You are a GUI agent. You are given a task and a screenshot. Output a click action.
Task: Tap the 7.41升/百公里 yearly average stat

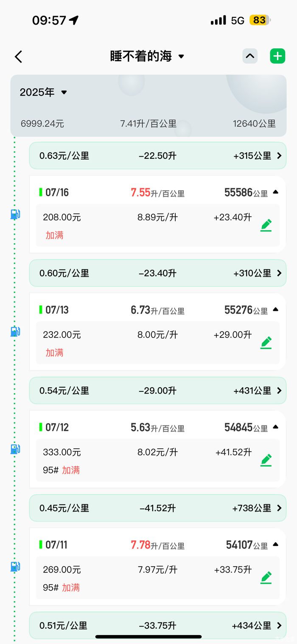(148, 124)
